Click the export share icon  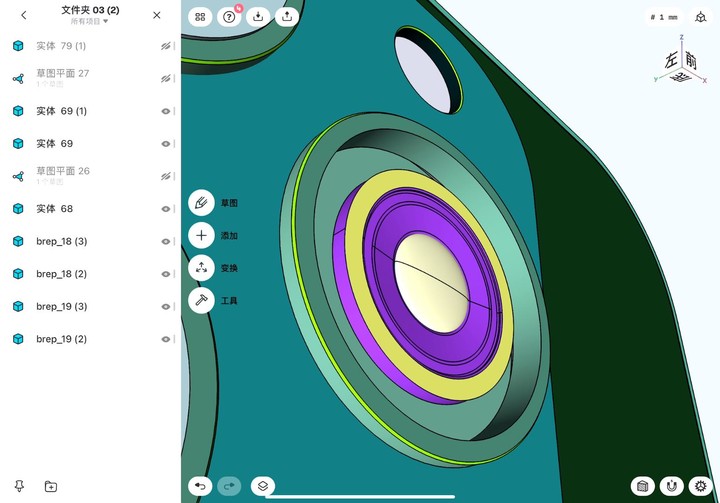coord(287,17)
